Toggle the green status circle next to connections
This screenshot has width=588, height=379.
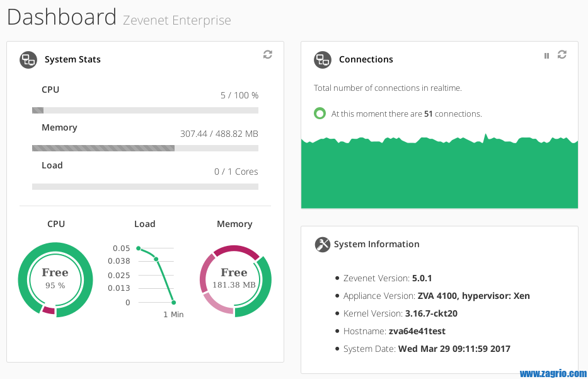pyautogui.click(x=320, y=113)
